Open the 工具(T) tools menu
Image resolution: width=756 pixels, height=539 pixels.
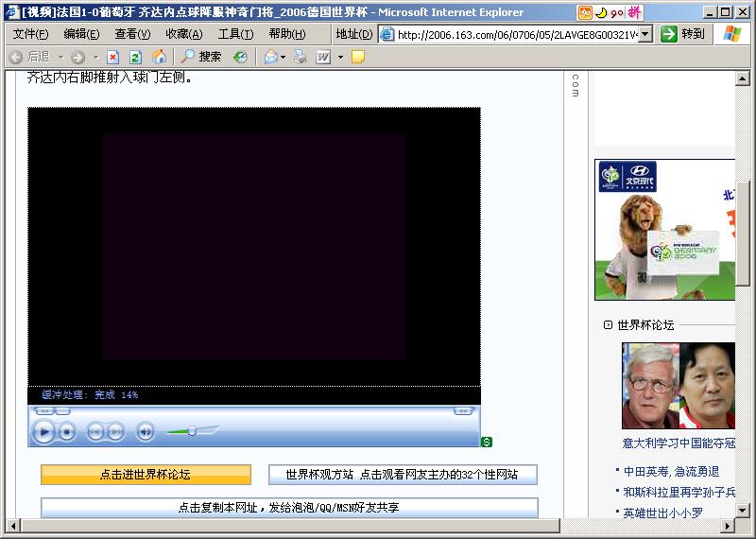[x=235, y=34]
